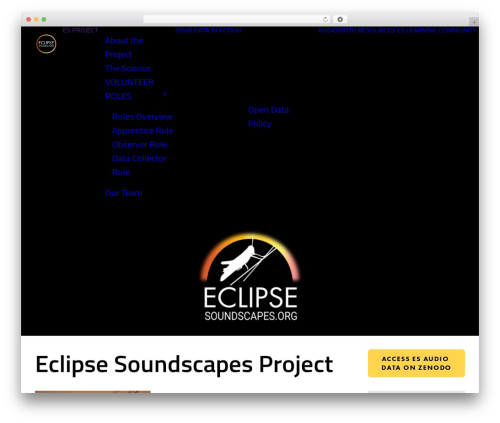Reload the page with the refresh icon
The height and width of the screenshot is (423, 500).
click(x=325, y=19)
